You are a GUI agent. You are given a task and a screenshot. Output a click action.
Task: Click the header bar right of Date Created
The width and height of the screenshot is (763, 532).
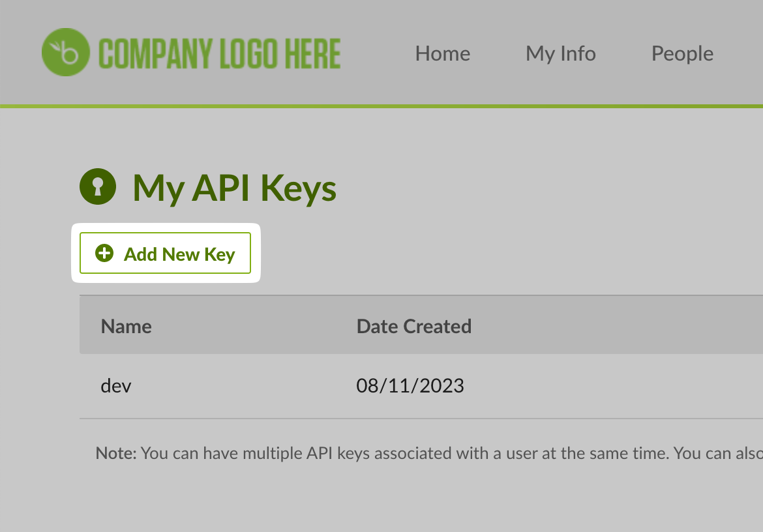tap(618, 325)
